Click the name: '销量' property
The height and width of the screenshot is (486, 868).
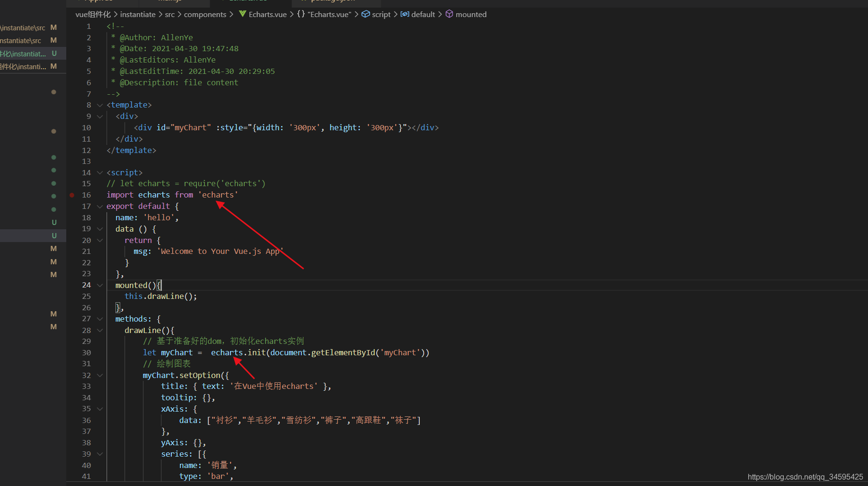[208, 465]
